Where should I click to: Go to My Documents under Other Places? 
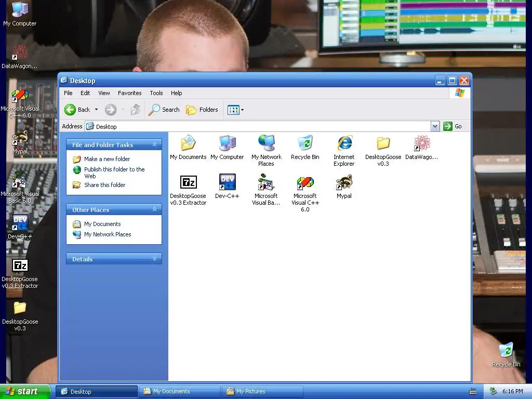tap(102, 224)
